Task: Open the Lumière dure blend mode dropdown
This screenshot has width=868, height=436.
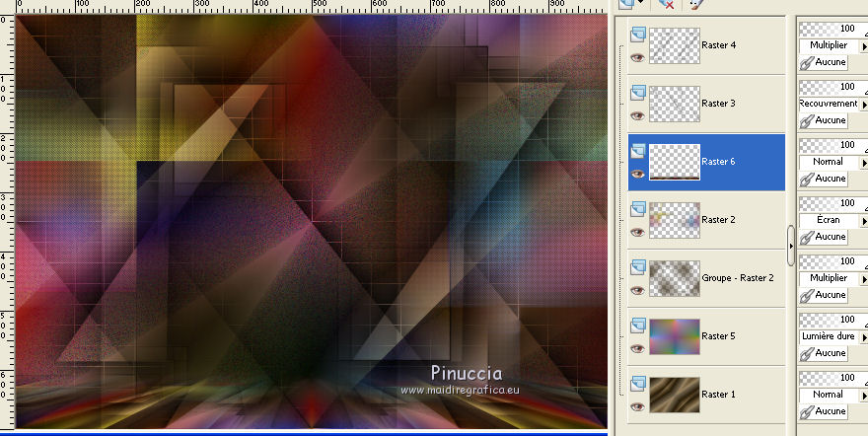Action: 833,335
